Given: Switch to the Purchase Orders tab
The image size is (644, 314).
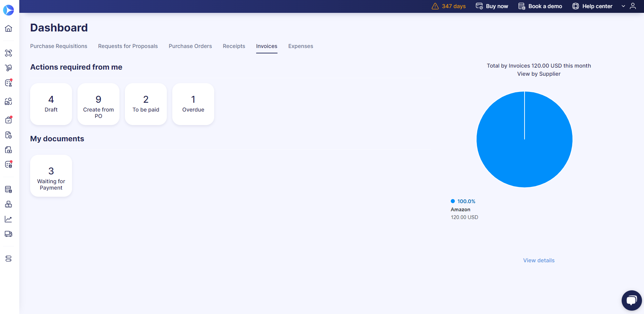Looking at the screenshot, I should click(x=190, y=46).
